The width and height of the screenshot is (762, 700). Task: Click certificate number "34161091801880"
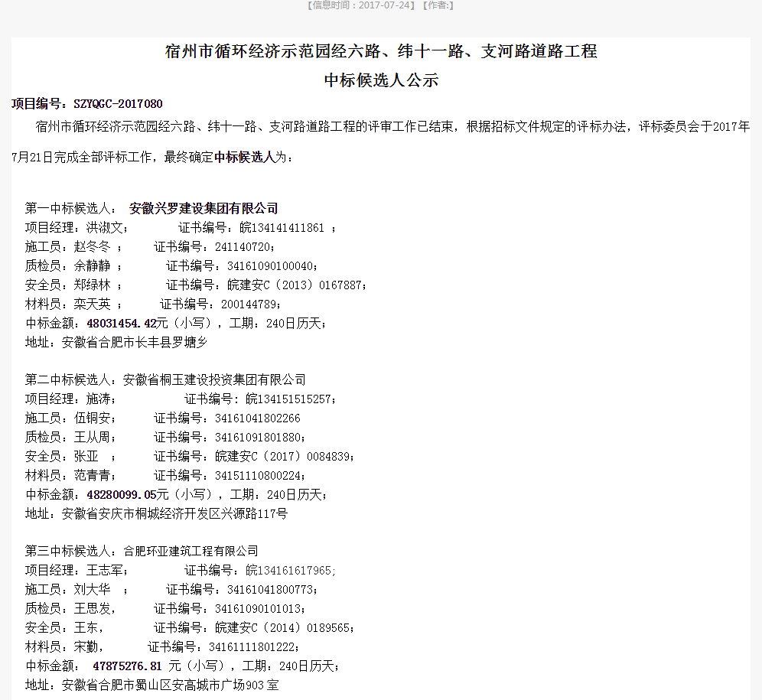258,437
